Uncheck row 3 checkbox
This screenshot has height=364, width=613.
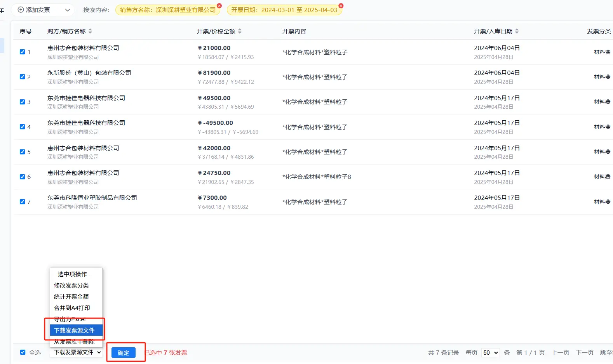23,102
